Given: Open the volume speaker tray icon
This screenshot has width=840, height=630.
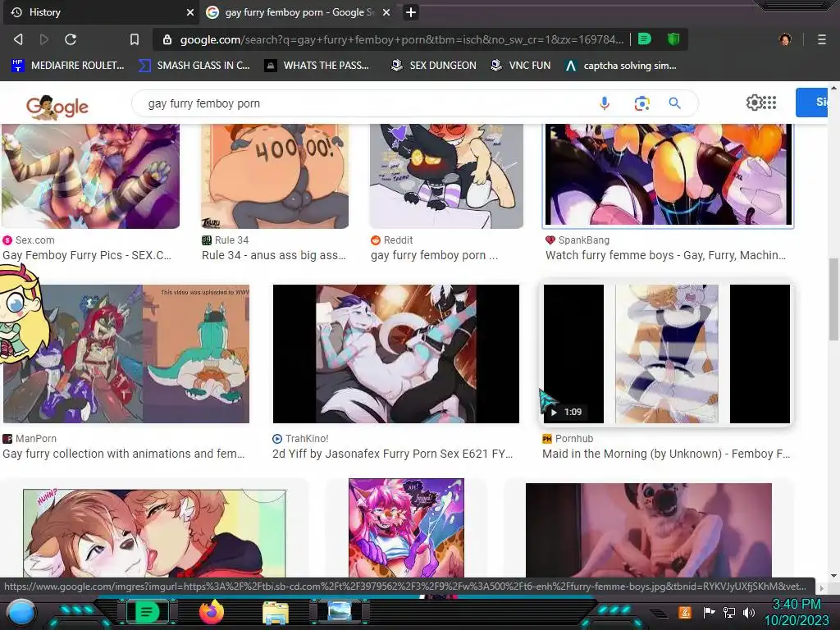Looking at the screenshot, I should pos(749,612).
